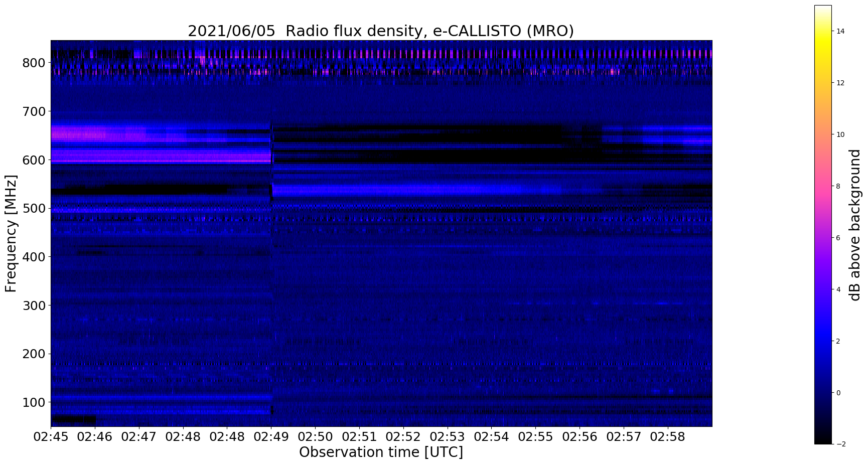This screenshot has height=465, width=868.
Task: Click the 02:49 time tick label
Action: pyautogui.click(x=271, y=437)
